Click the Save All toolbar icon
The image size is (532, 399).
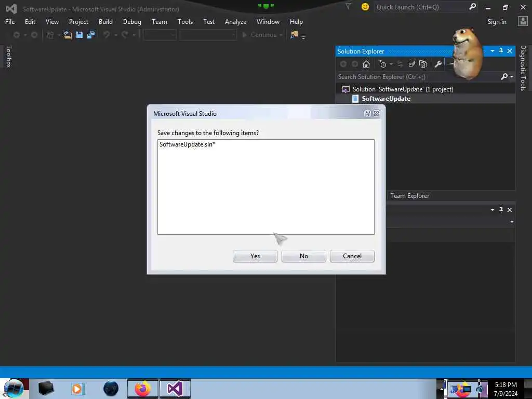(x=91, y=35)
